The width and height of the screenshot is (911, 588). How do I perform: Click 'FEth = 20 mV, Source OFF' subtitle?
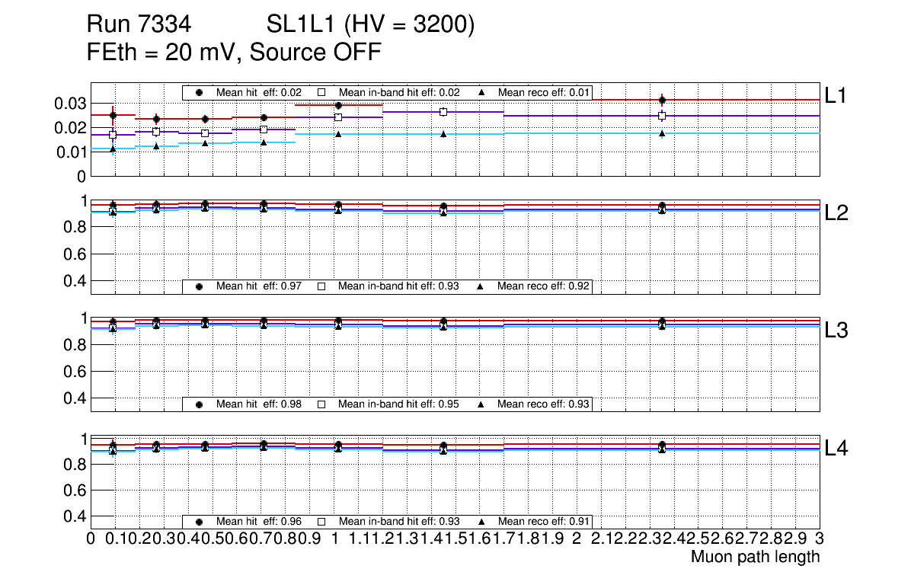click(234, 53)
